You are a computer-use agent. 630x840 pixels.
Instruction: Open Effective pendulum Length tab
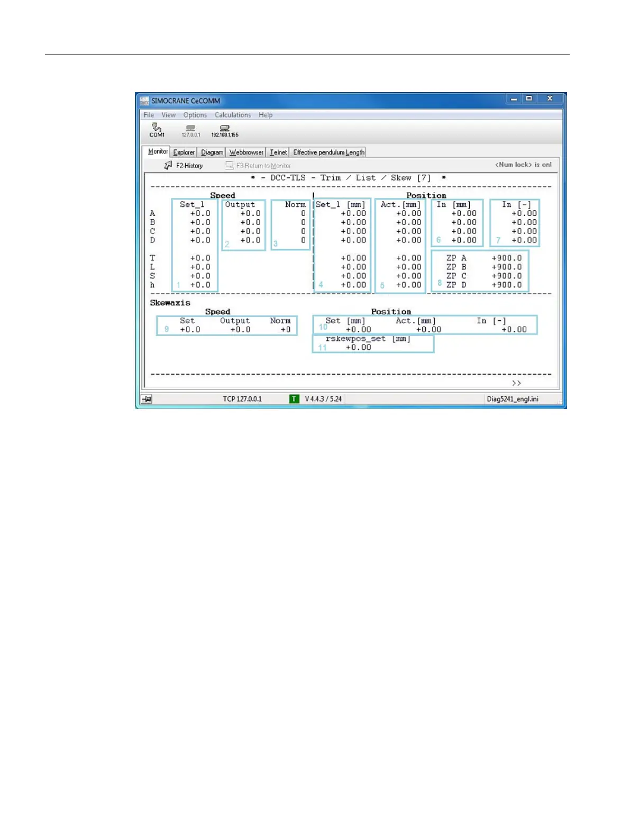(x=328, y=152)
